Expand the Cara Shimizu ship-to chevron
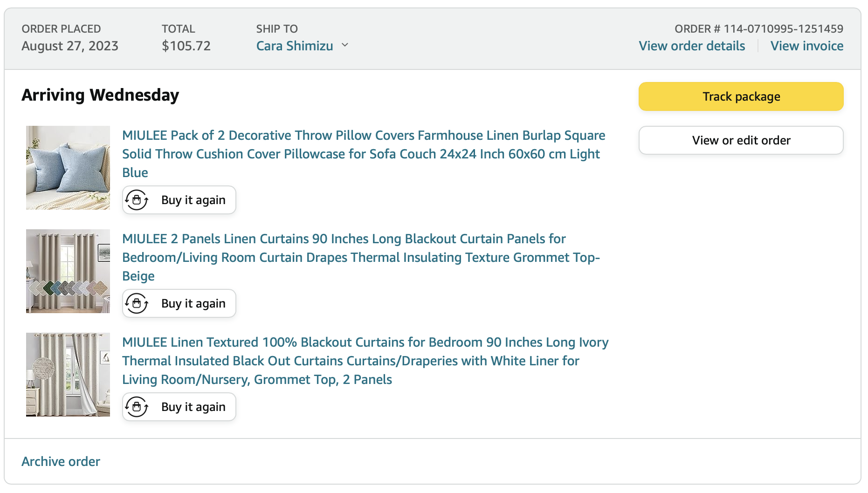 (345, 45)
